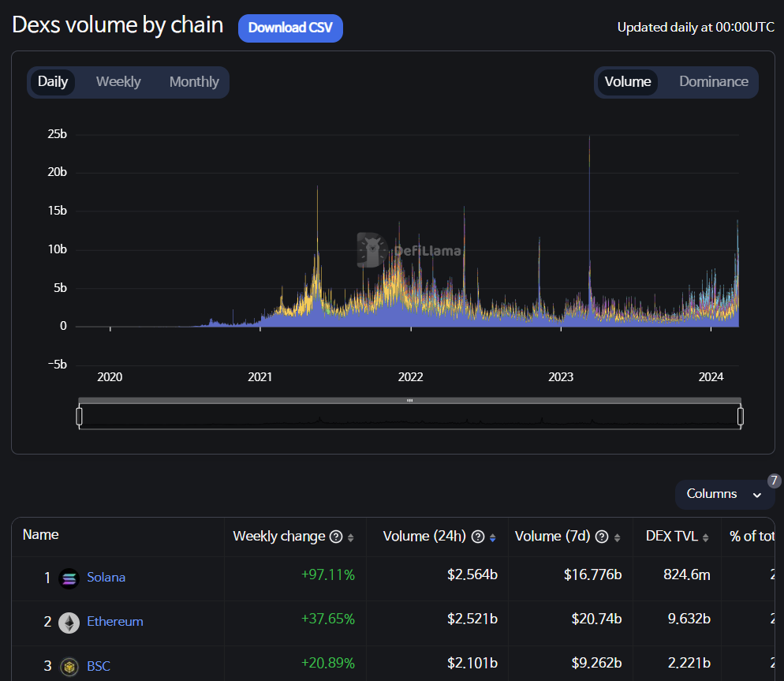Select the Daily interval option
The image size is (784, 681).
pyautogui.click(x=53, y=82)
